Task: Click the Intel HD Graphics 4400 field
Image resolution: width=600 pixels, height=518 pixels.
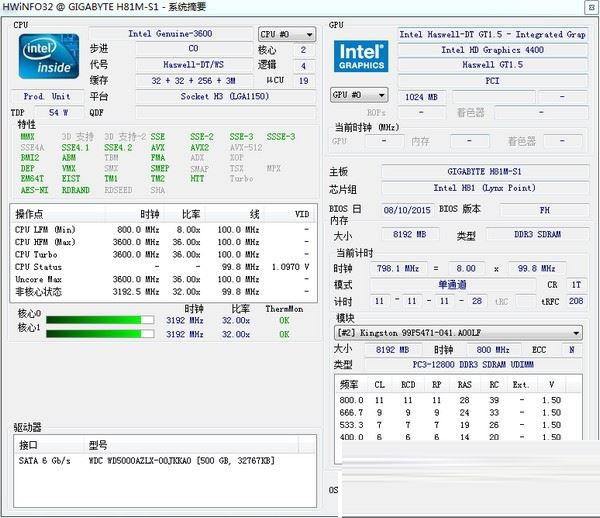Action: [493, 50]
